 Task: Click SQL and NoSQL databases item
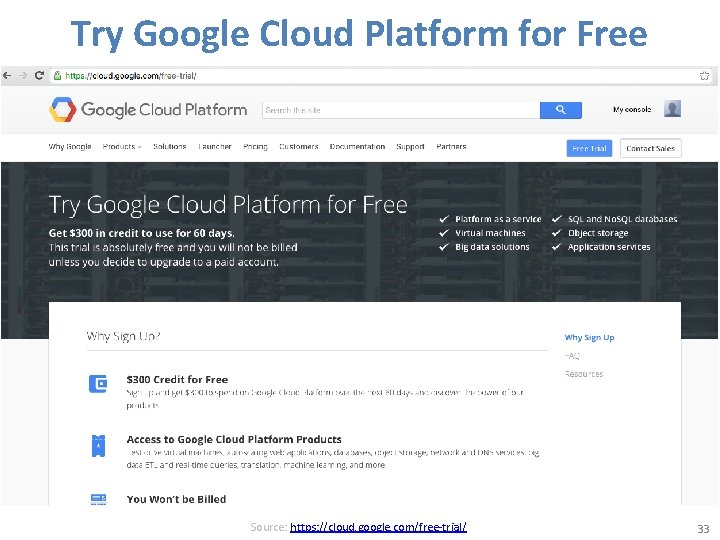click(623, 219)
